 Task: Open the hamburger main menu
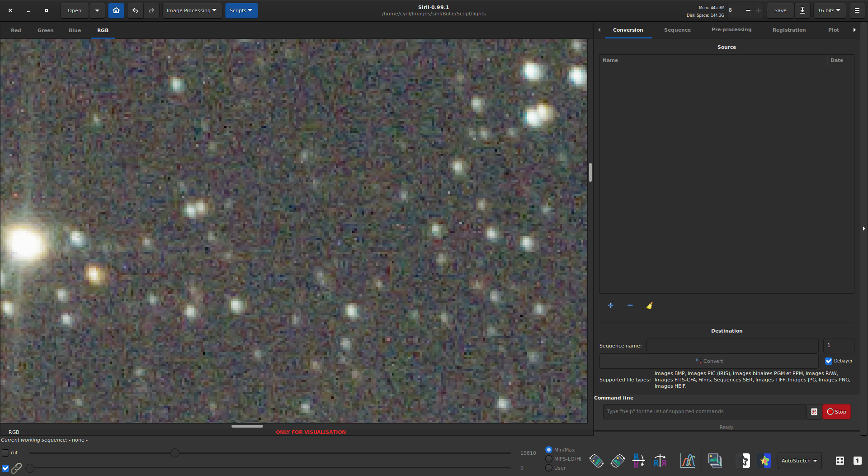[x=857, y=10]
